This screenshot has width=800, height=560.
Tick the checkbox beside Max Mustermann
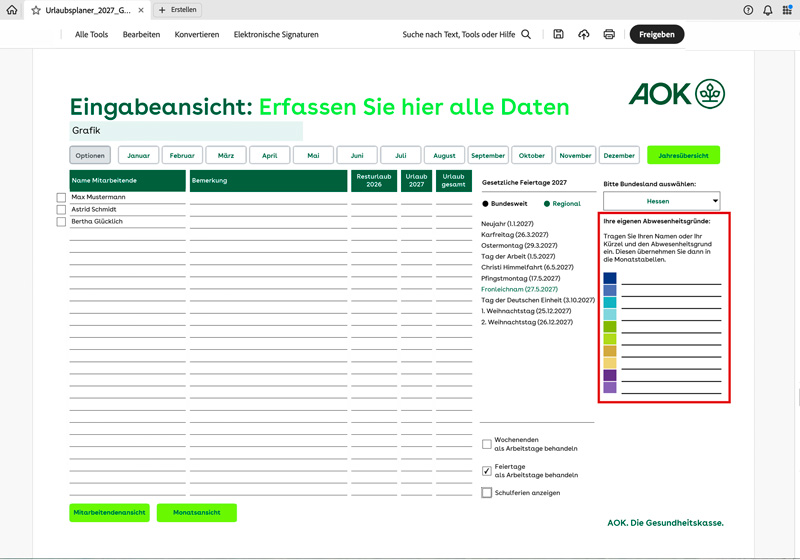(x=62, y=198)
